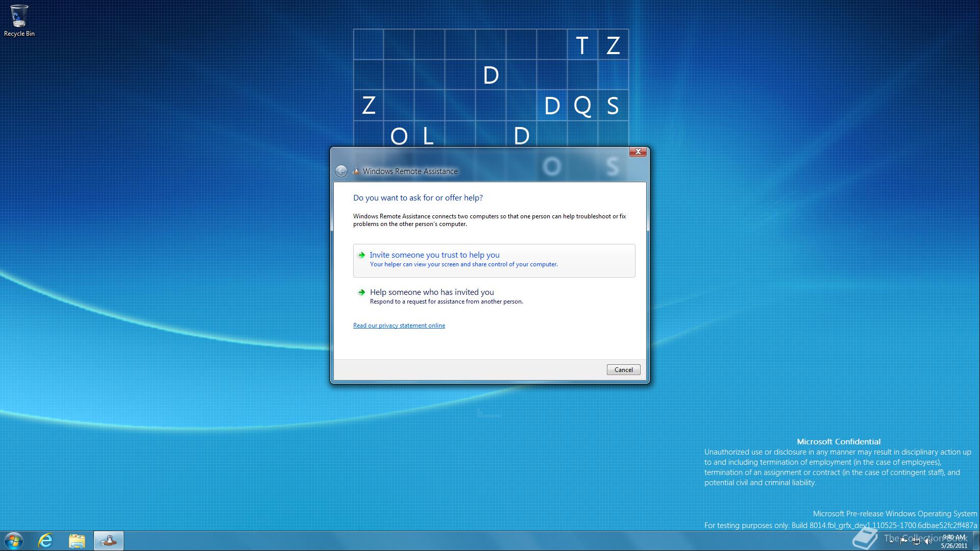Open the volume speaker tray icon
This screenshot has height=551, width=980.
pos(928,541)
